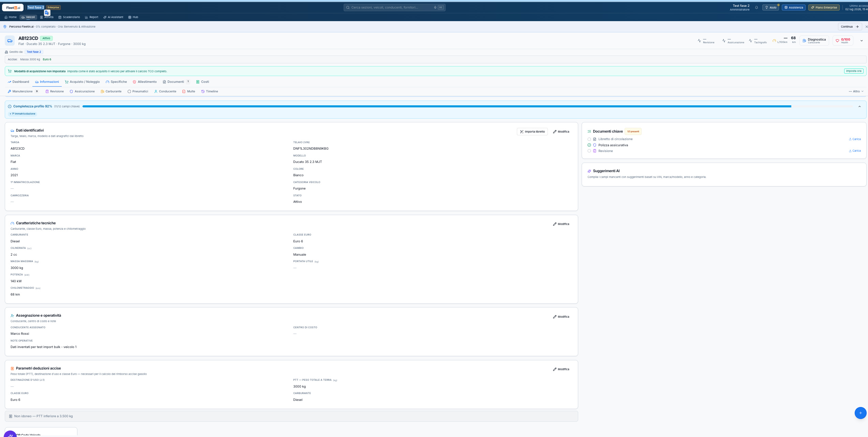Switch to the Specifiche tab
Viewport: 868px width, 437px height.
[116, 82]
